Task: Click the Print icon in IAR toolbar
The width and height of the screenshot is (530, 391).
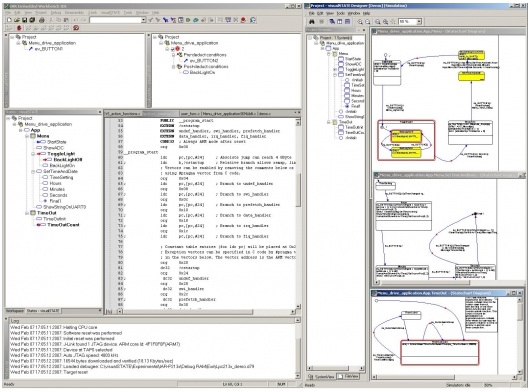Action: point(42,20)
